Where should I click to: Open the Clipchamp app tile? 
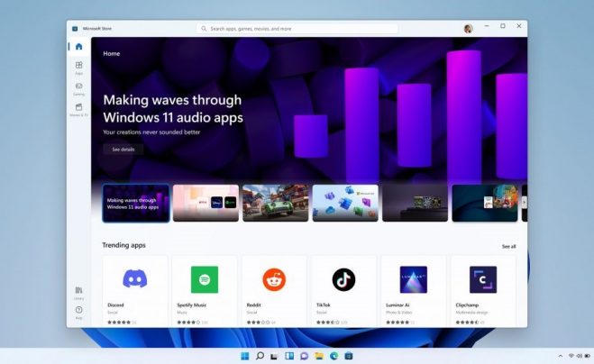point(482,290)
